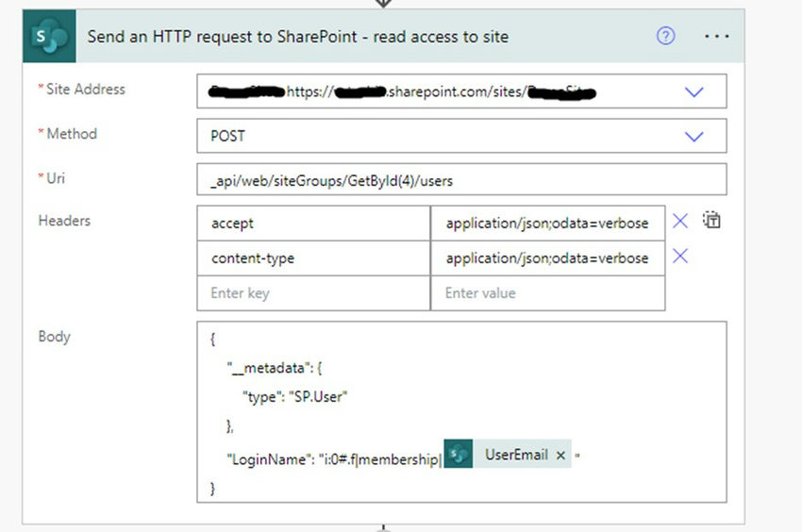Image resolution: width=802 pixels, height=532 pixels.
Task: Click the SharePoint icon on the UserEmail token
Action: pos(459,454)
